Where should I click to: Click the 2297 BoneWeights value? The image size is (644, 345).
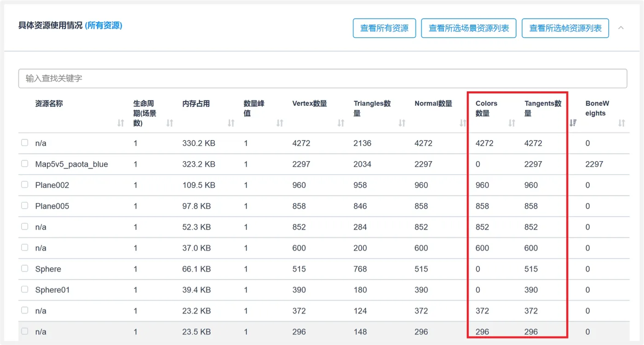pos(594,164)
